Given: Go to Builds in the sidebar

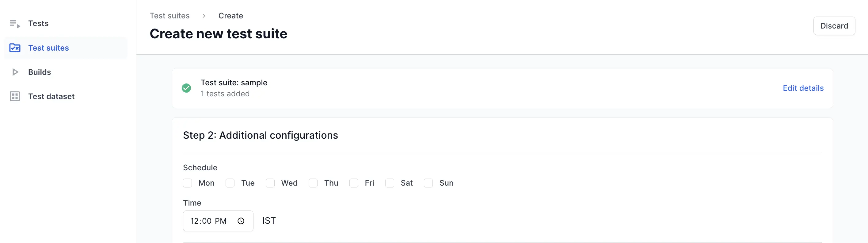Looking at the screenshot, I should pos(40,72).
